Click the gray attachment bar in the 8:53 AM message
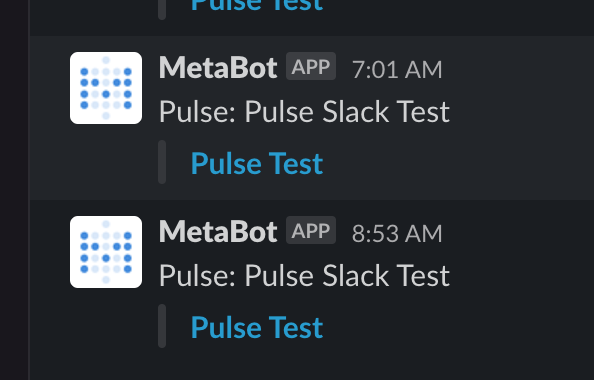594x380 pixels. [162, 326]
